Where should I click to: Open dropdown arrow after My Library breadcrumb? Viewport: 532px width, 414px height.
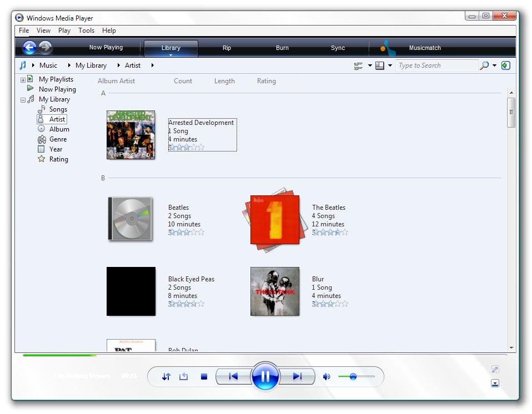tap(118, 65)
